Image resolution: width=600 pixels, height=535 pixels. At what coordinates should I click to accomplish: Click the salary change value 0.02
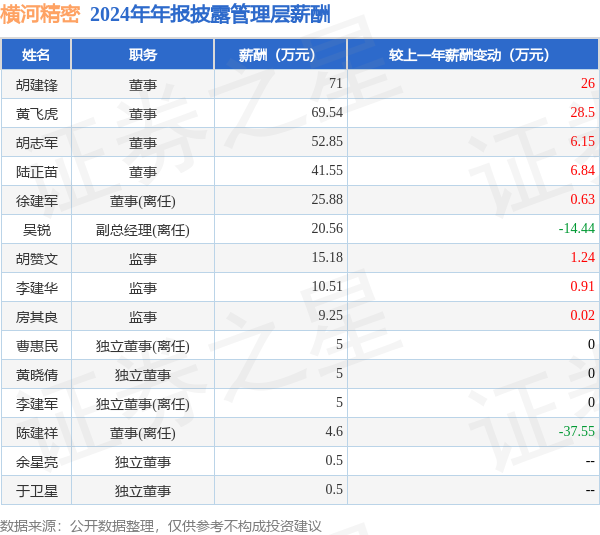pyautogui.click(x=582, y=315)
